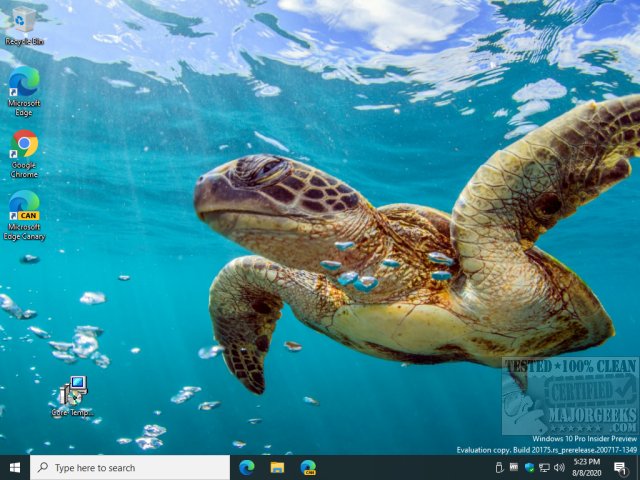The height and width of the screenshot is (480, 640).
Task: Open the network status tray icon
Action: point(544,467)
